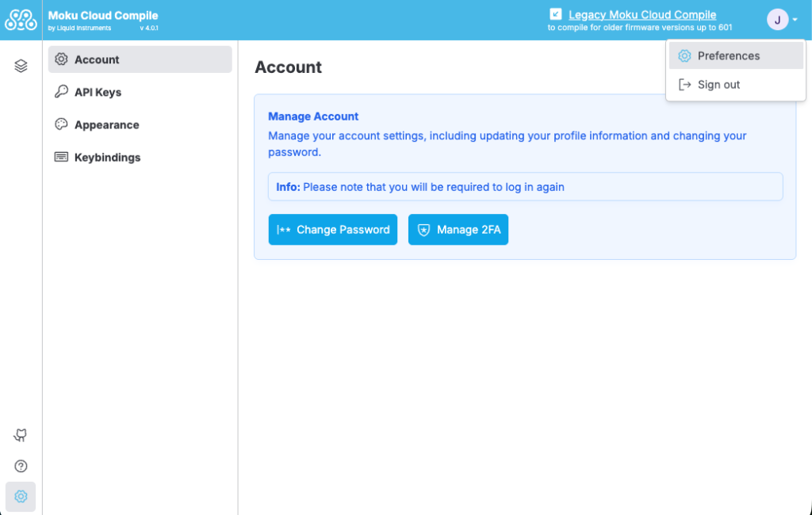Click the Manage 2FA button

tap(458, 230)
